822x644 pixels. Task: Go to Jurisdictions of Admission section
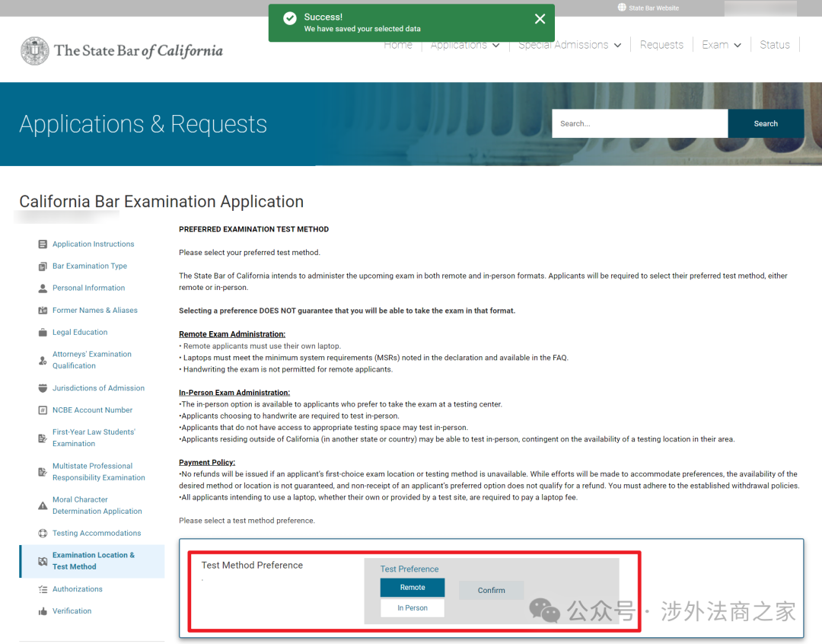pyautogui.click(x=98, y=388)
